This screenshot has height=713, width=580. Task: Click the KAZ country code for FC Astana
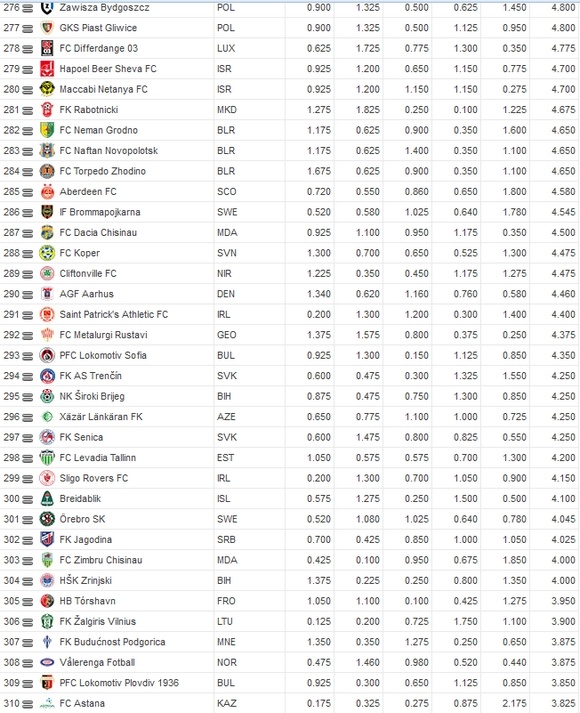tap(227, 703)
